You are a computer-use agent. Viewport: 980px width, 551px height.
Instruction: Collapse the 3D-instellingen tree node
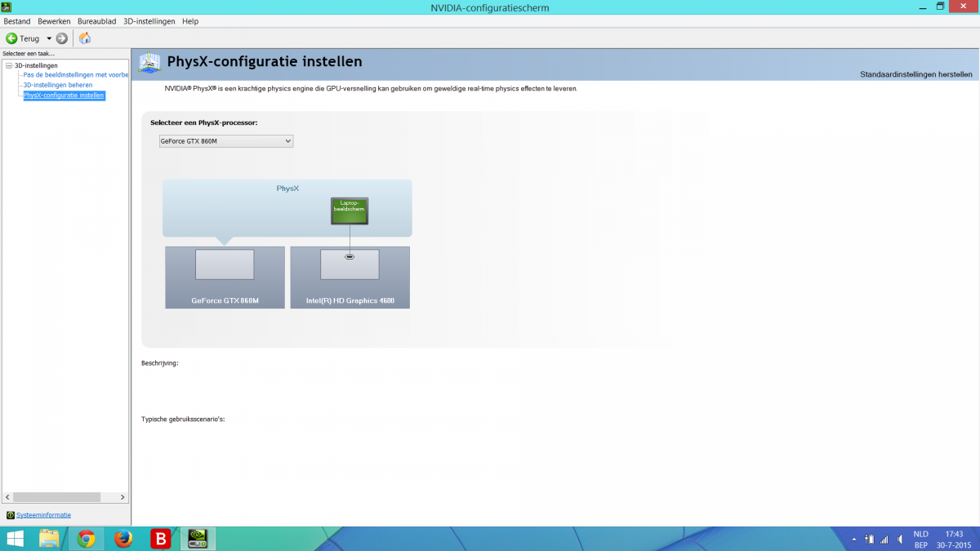(8, 65)
